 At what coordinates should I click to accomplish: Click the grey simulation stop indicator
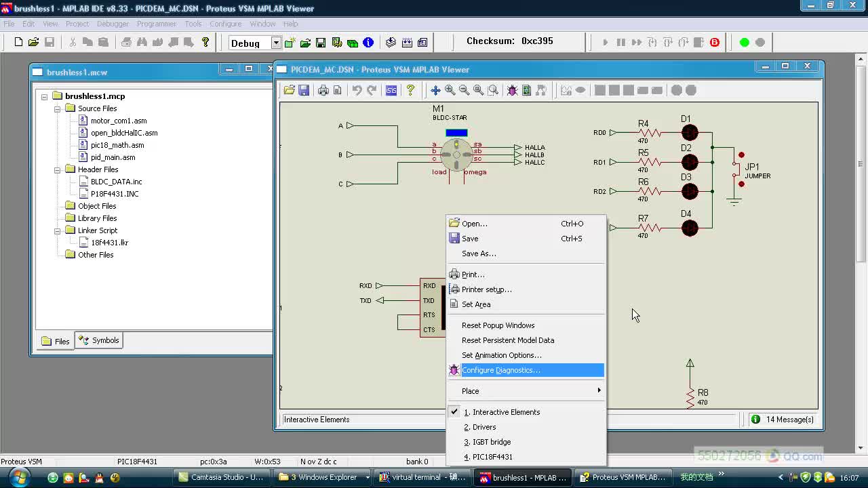point(760,42)
